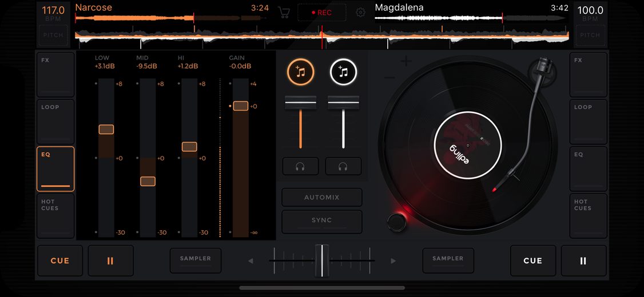This screenshot has width=644, height=297.
Task: Open the left deck HOT CUES panel
Action: [55, 216]
